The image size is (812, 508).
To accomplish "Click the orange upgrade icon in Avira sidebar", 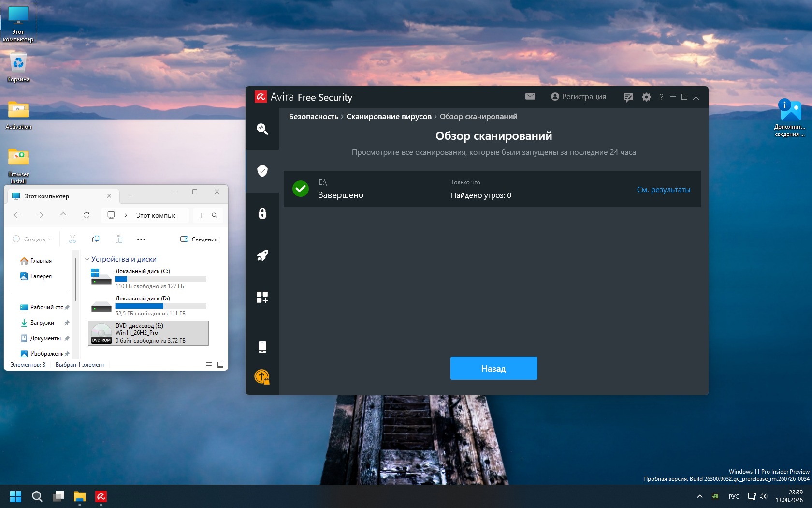I will click(x=262, y=376).
